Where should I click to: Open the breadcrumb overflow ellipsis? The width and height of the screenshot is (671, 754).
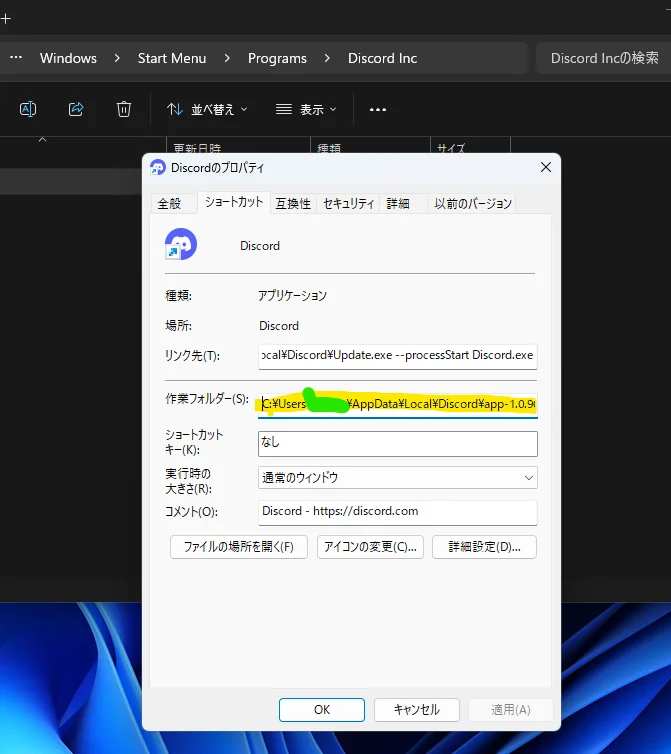click(x=15, y=58)
